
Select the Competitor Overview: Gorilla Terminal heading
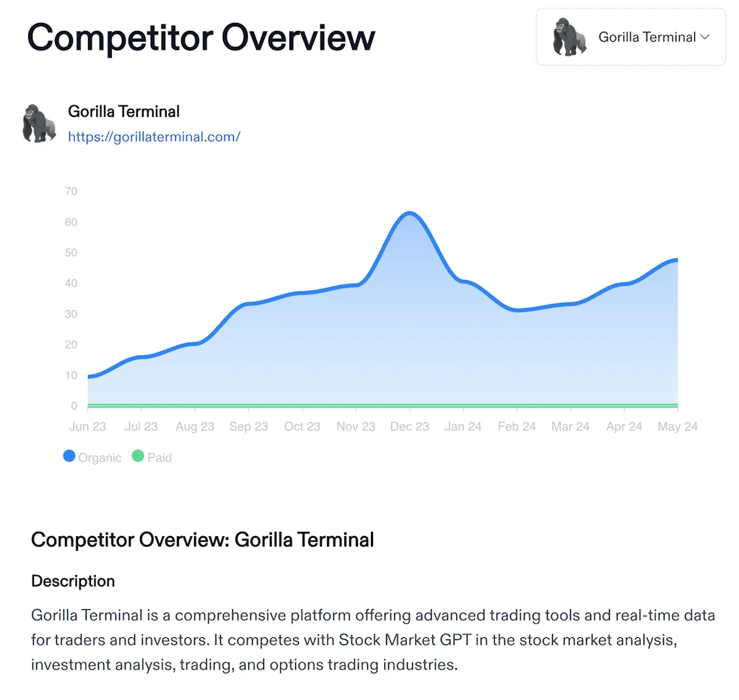pyautogui.click(x=202, y=539)
